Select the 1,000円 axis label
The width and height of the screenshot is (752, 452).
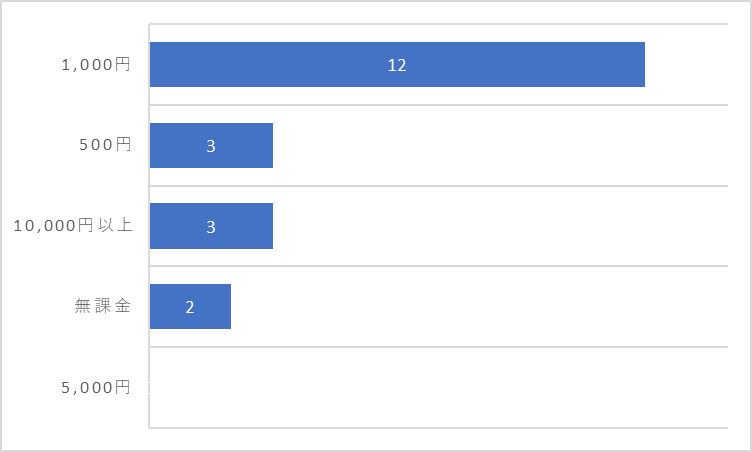coord(96,64)
